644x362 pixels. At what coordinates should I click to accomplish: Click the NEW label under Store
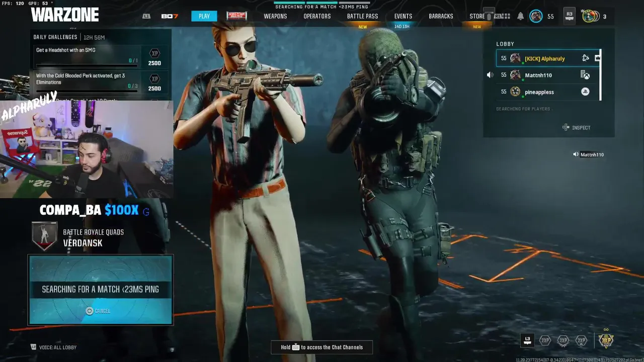click(477, 27)
